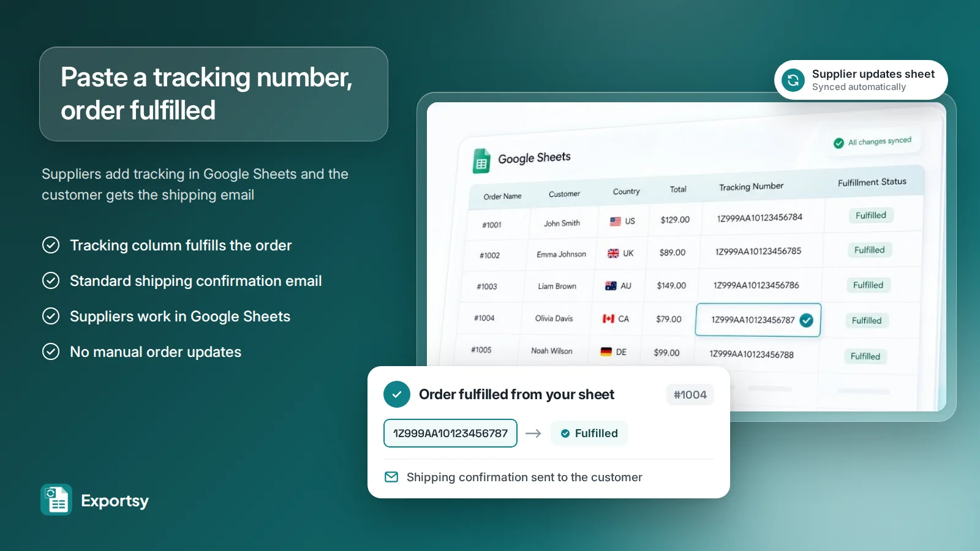This screenshot has width=980, height=551.
Task: Click the Google Sheets logo icon
Action: tap(481, 162)
